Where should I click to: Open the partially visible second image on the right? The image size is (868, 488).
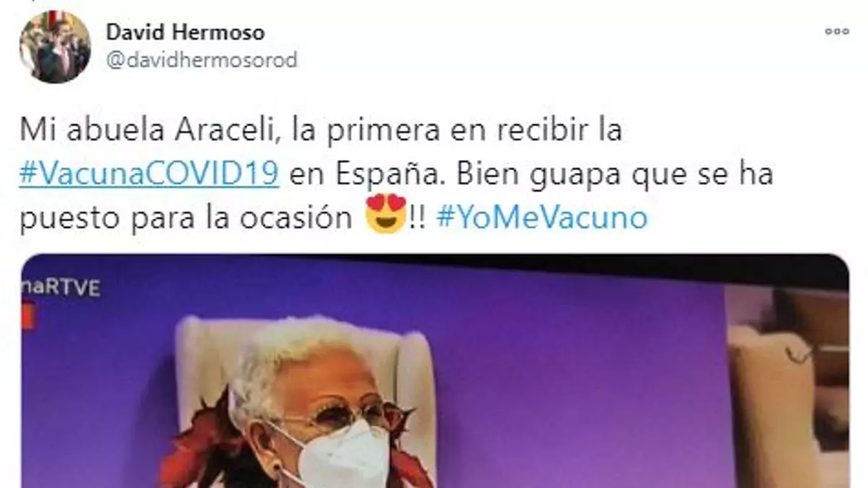pos(788,382)
